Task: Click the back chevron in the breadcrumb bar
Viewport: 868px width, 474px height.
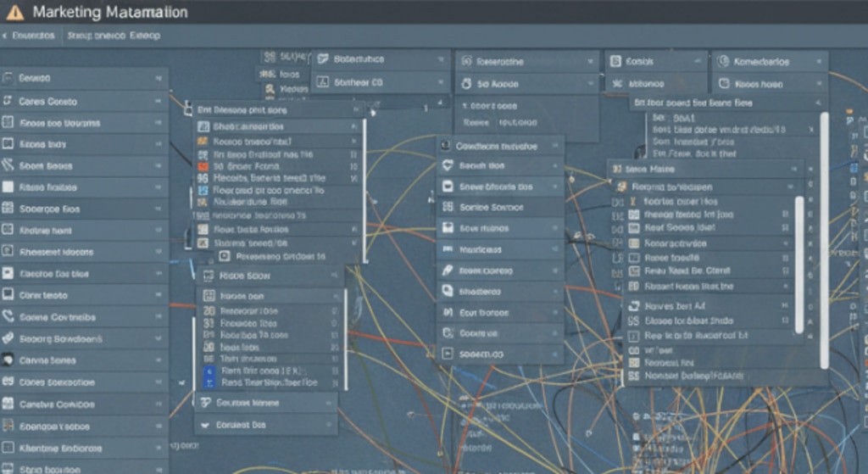Action: pos(5,36)
